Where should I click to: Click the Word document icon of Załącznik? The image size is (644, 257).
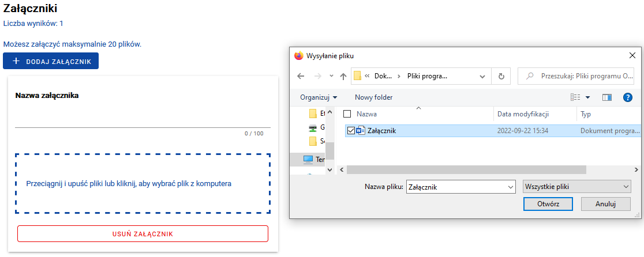[x=361, y=131]
